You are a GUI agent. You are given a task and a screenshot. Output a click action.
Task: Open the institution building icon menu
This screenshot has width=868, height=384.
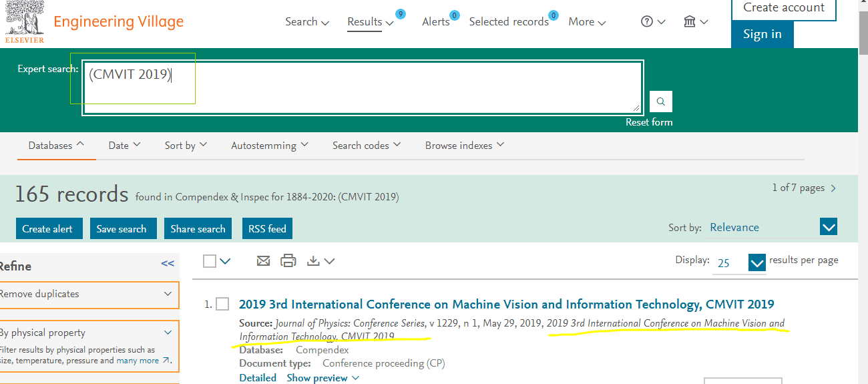[x=696, y=21]
